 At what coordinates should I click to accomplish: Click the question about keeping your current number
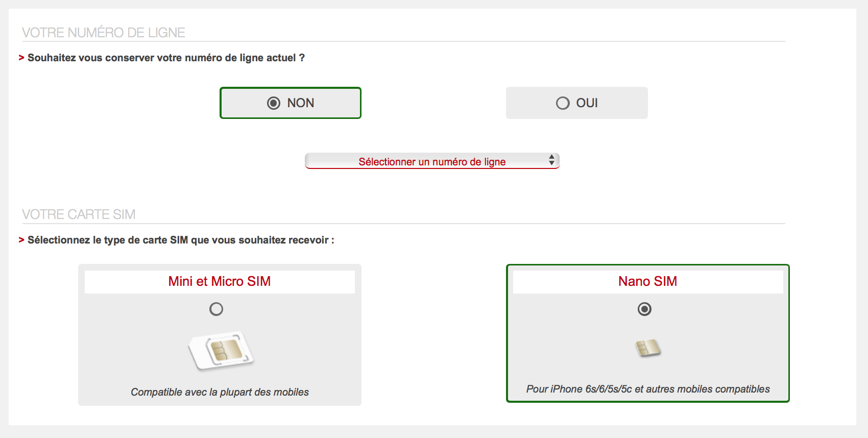pos(166,58)
